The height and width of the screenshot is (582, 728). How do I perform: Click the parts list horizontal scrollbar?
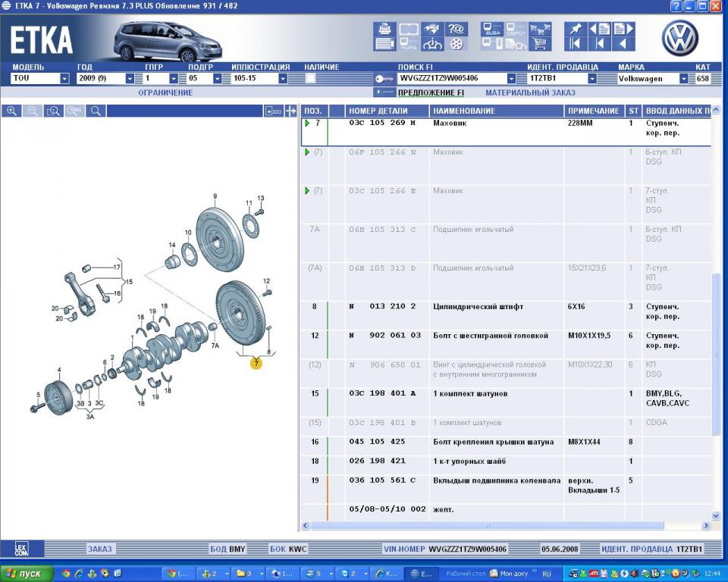coord(488,525)
